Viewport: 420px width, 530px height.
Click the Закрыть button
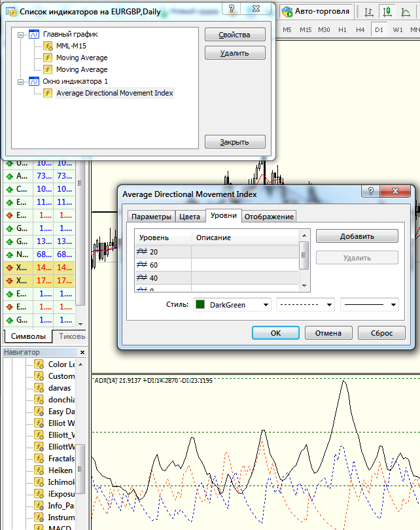235,142
